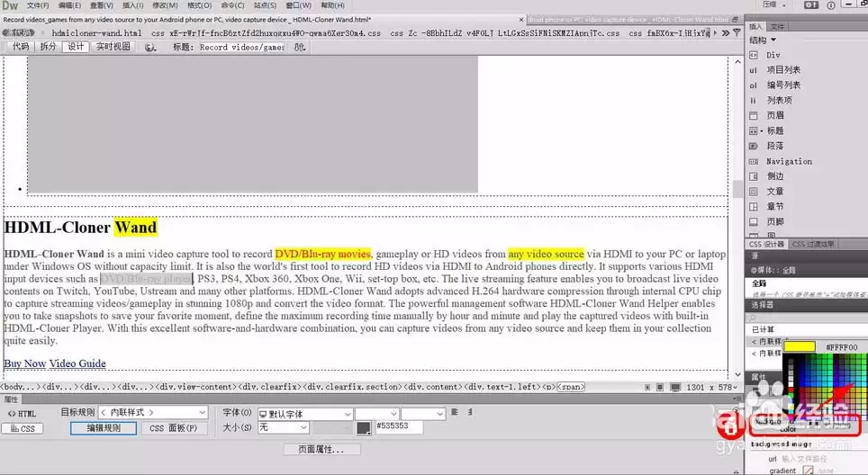Image resolution: width=868 pixels, height=475 pixels.
Task: Insert Navigation element from panel
Action: tap(789, 161)
